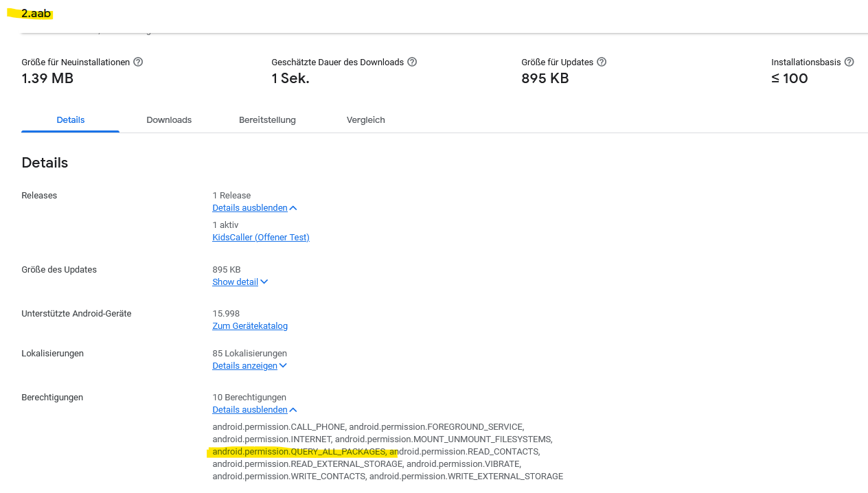868x493 pixels.
Task: Open Zum Gerätekatalog link
Action: (x=250, y=326)
